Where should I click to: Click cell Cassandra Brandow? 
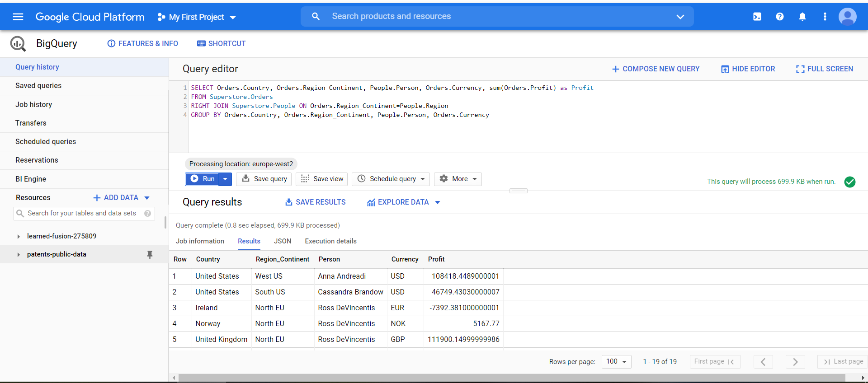(350, 292)
